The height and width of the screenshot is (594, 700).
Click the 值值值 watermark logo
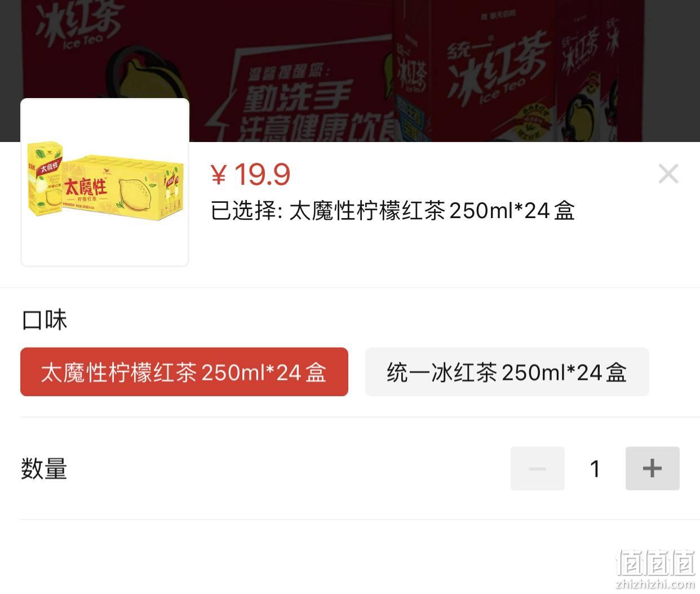tap(655, 561)
